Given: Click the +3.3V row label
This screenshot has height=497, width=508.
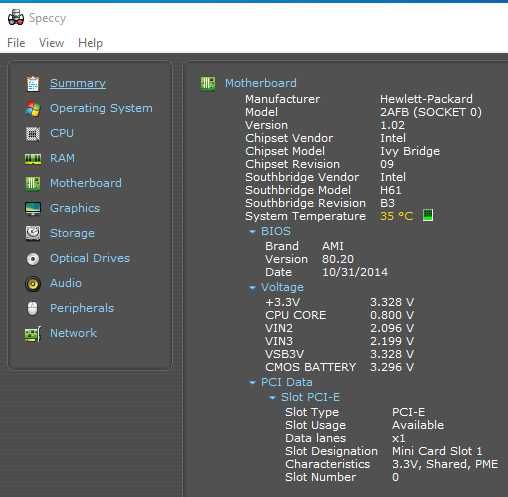Looking at the screenshot, I should [x=283, y=302].
